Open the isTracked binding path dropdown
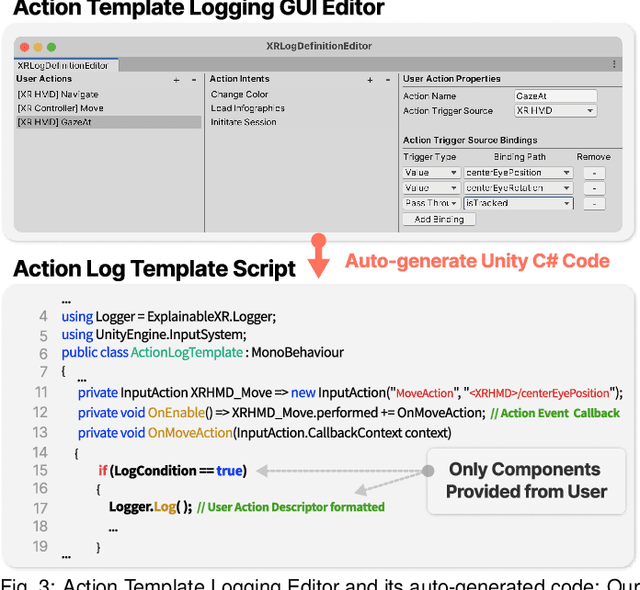640x590 pixels. 518,203
